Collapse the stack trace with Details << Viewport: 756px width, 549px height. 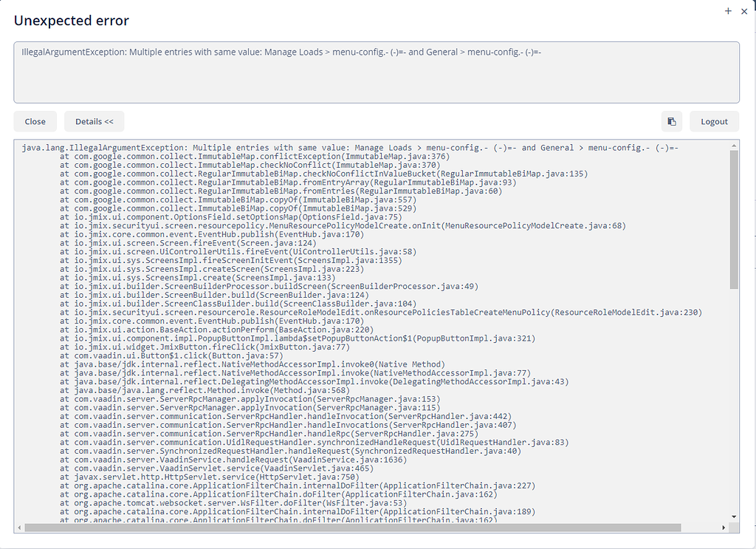tap(94, 122)
